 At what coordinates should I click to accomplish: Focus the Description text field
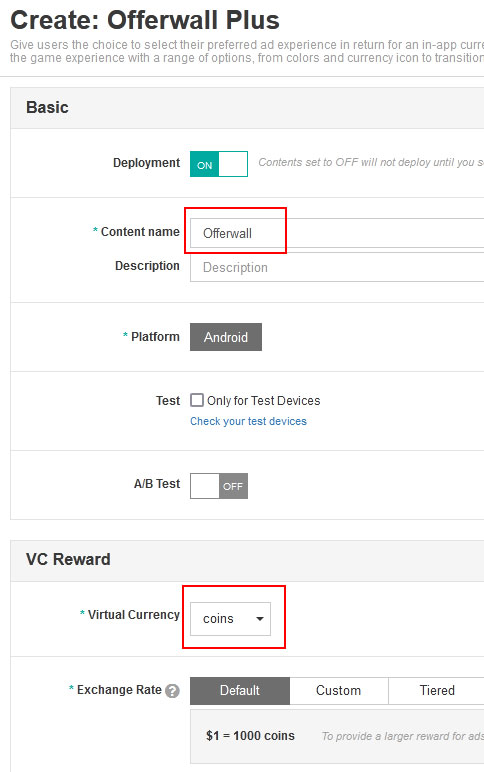tap(337, 267)
